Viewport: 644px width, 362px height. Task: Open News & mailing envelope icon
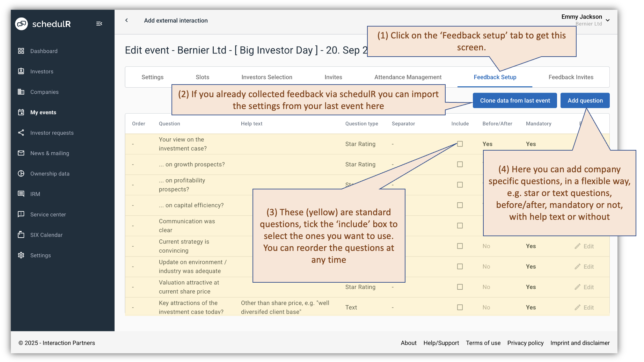[x=21, y=153]
